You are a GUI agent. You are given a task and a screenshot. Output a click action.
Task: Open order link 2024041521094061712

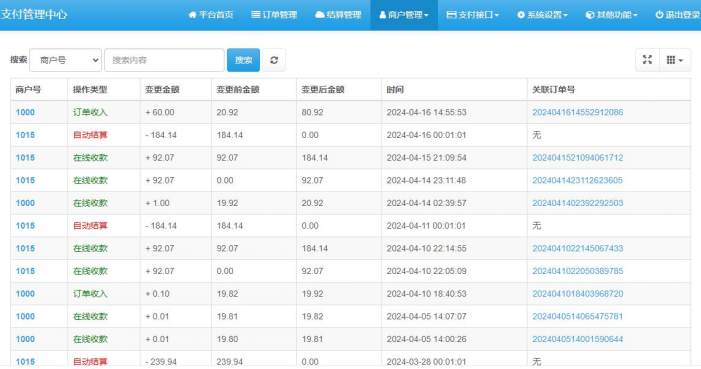[578, 158]
